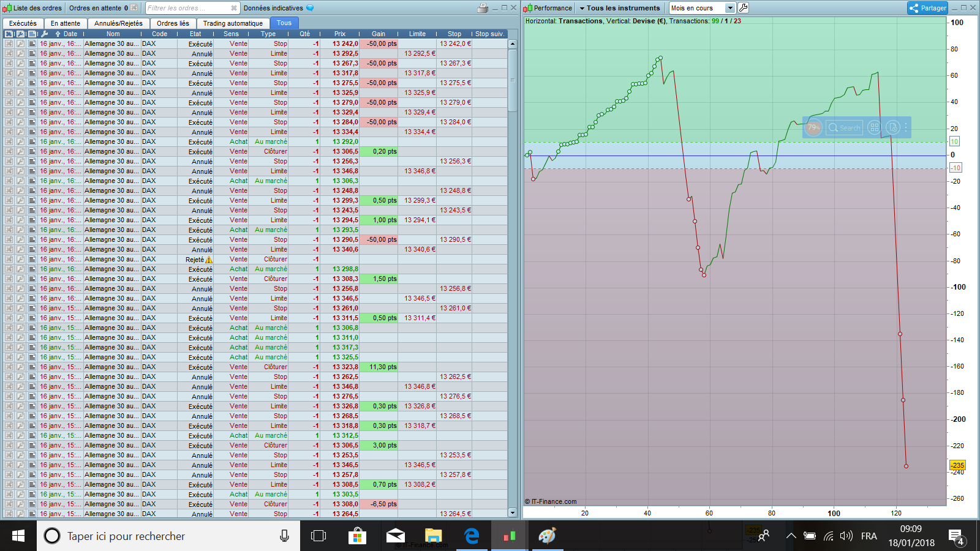This screenshot has height=551, width=980.
Task: Open the Ordres liés tab
Action: [x=173, y=23]
